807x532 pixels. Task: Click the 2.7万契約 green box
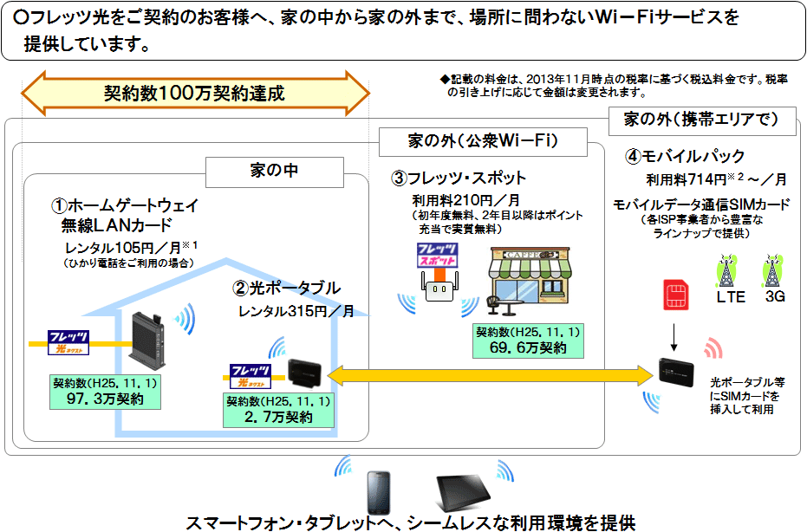click(x=278, y=410)
